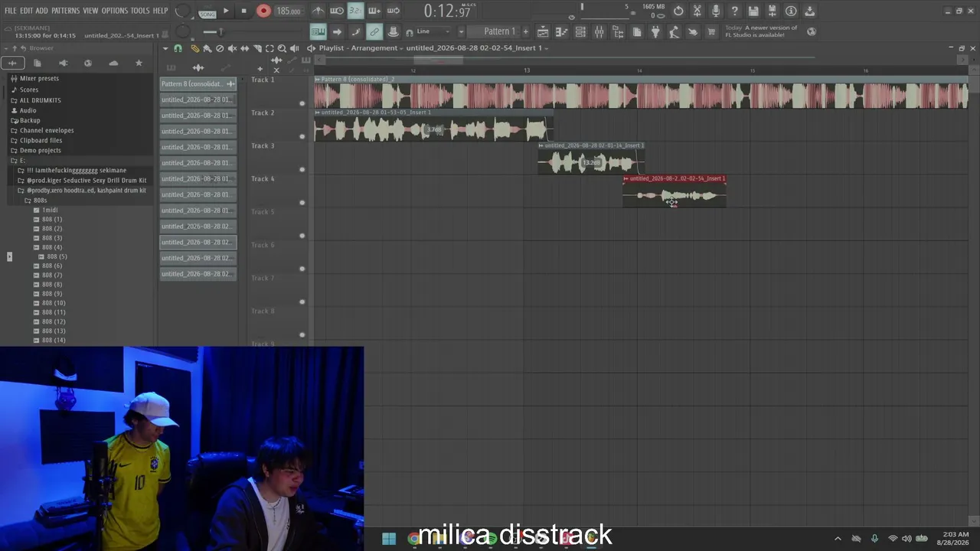Expand the ALL DRUMKITS folder

pos(40,100)
